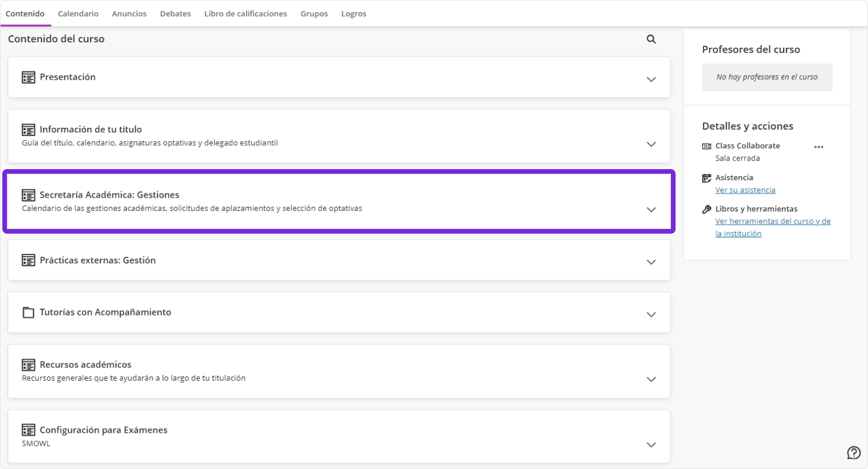Viewport: 868px width, 469px height.
Task: Open the Tutorías con Acompañamiento title
Action: 105,312
